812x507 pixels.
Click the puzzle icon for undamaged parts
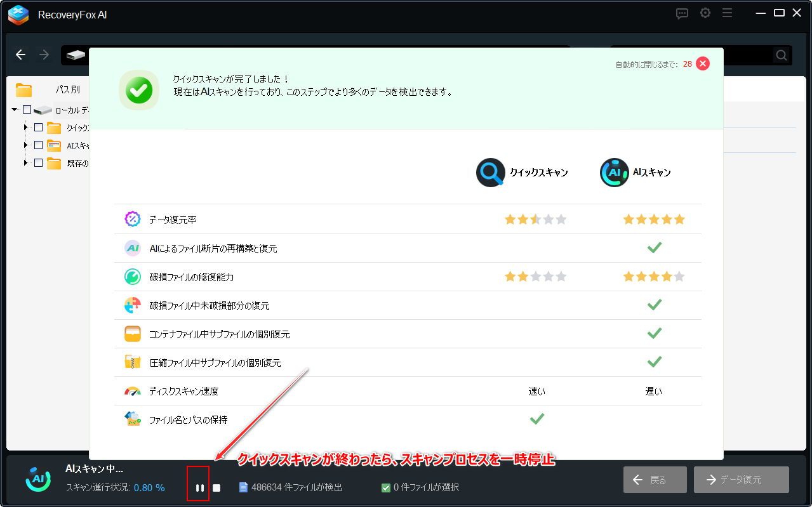tap(133, 305)
